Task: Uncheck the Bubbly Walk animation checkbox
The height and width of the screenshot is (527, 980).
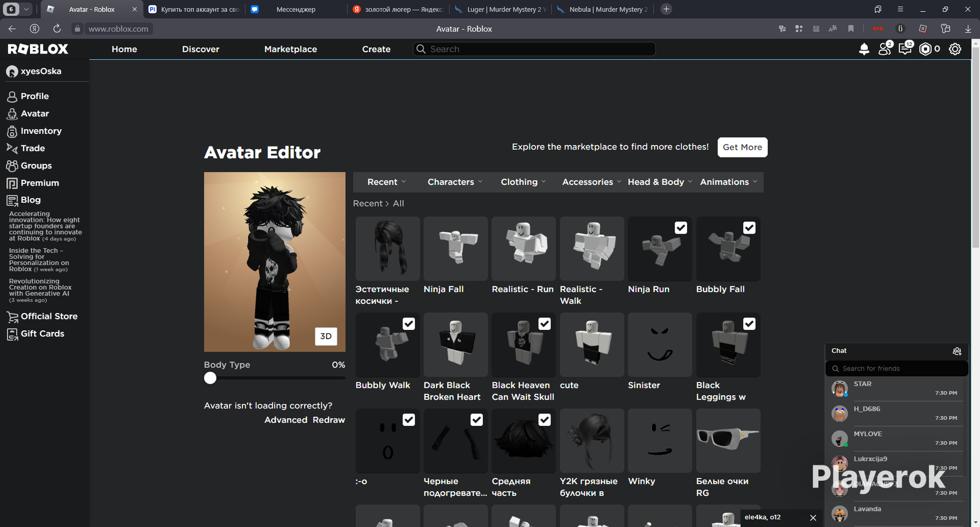Action: coord(408,324)
